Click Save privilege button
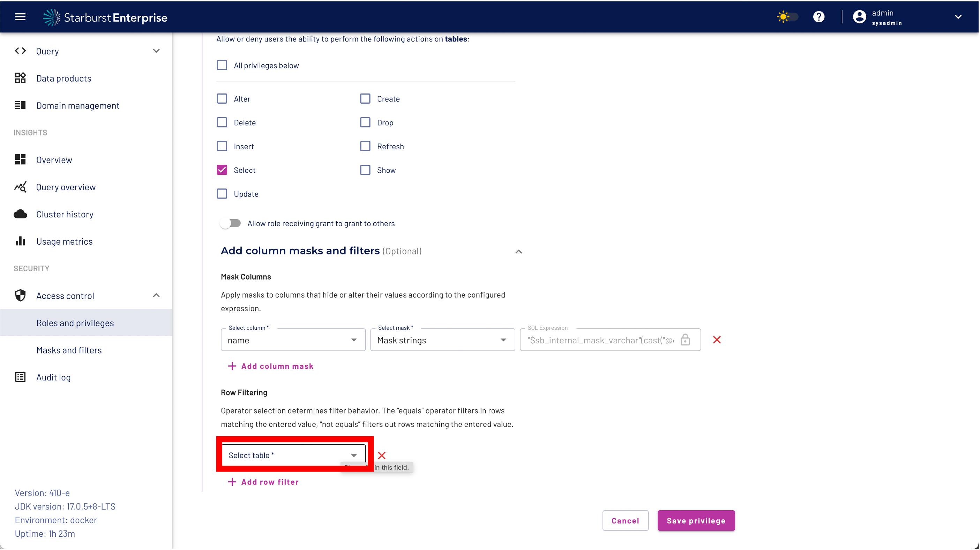Viewport: 980px width, 550px height. (x=696, y=520)
